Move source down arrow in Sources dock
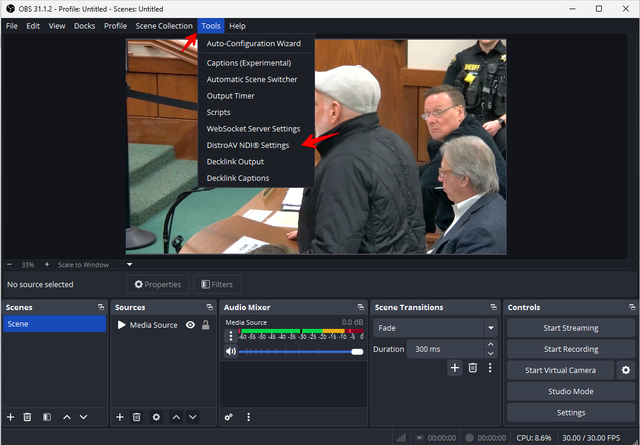Viewport: 640px width, 445px height. [x=193, y=417]
